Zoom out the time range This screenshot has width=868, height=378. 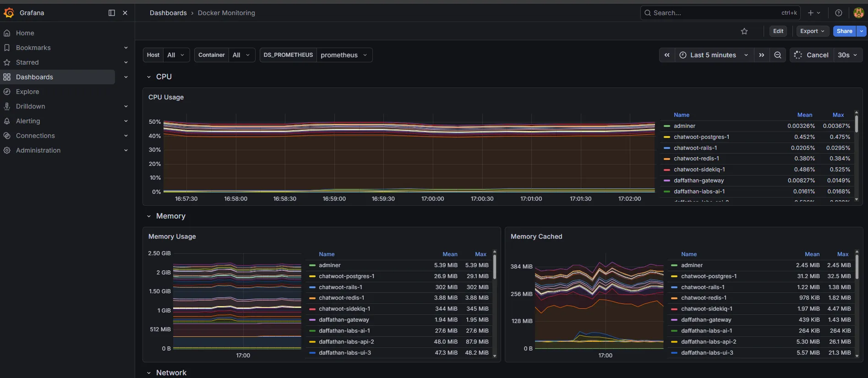pos(778,55)
